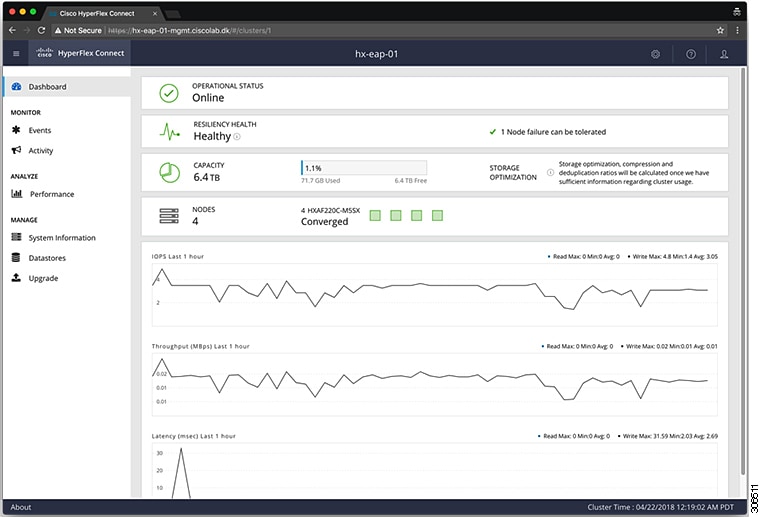Click the Events asterisk icon
The image size is (761, 517).
tap(16, 130)
